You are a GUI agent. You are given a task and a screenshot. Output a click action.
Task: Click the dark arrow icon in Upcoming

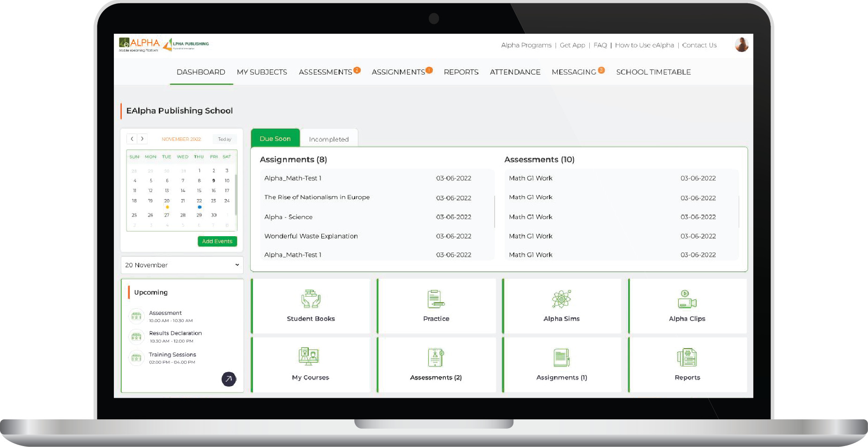pyautogui.click(x=229, y=379)
